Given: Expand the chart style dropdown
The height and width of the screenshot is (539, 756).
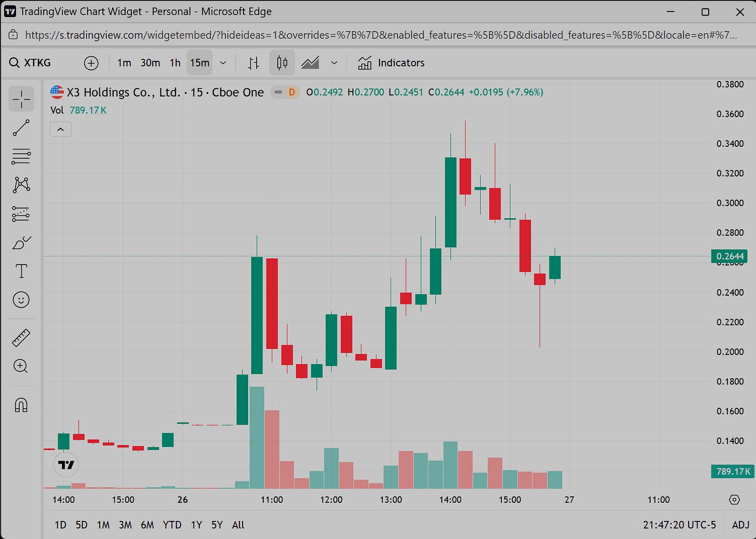Looking at the screenshot, I should click(334, 63).
